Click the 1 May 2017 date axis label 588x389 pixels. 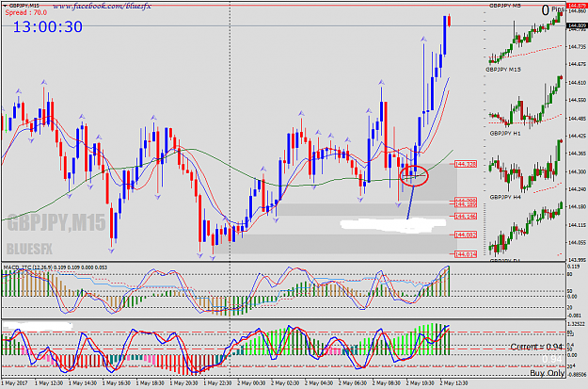click(x=14, y=383)
